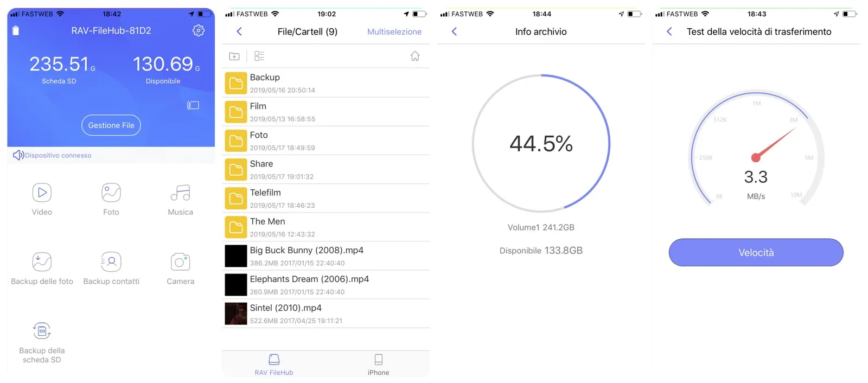Open Backup della scheda SD
The image size is (868, 383).
point(42,342)
